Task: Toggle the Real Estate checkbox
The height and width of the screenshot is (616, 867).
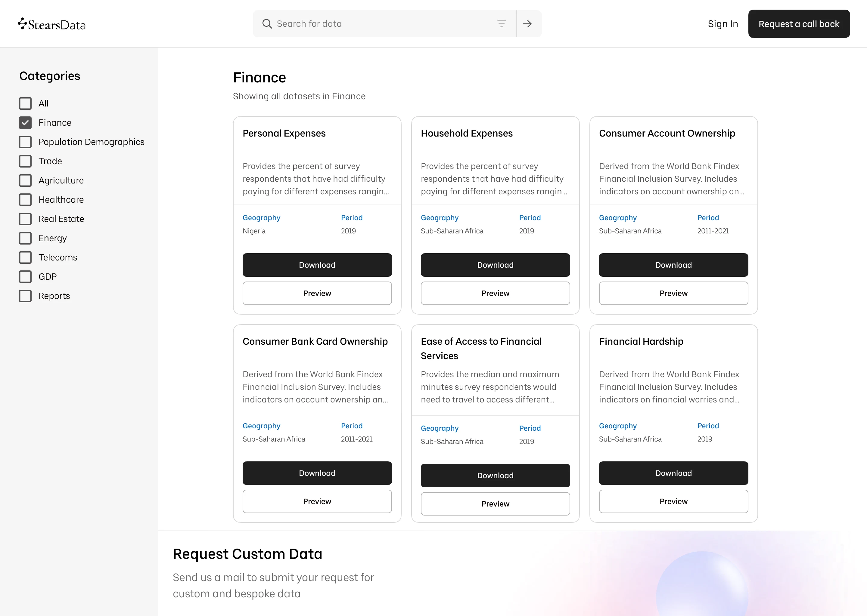Action: pyautogui.click(x=25, y=219)
